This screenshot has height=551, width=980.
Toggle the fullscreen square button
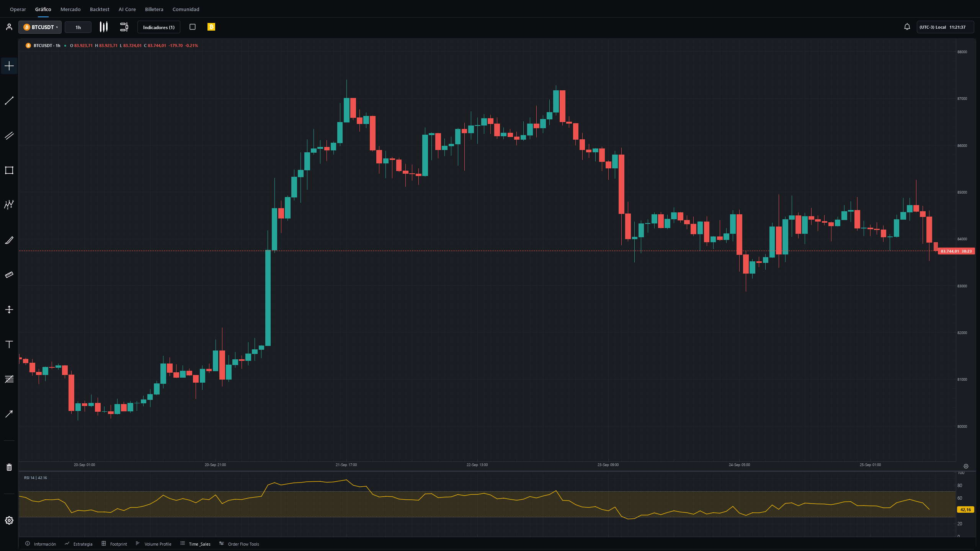pyautogui.click(x=193, y=27)
